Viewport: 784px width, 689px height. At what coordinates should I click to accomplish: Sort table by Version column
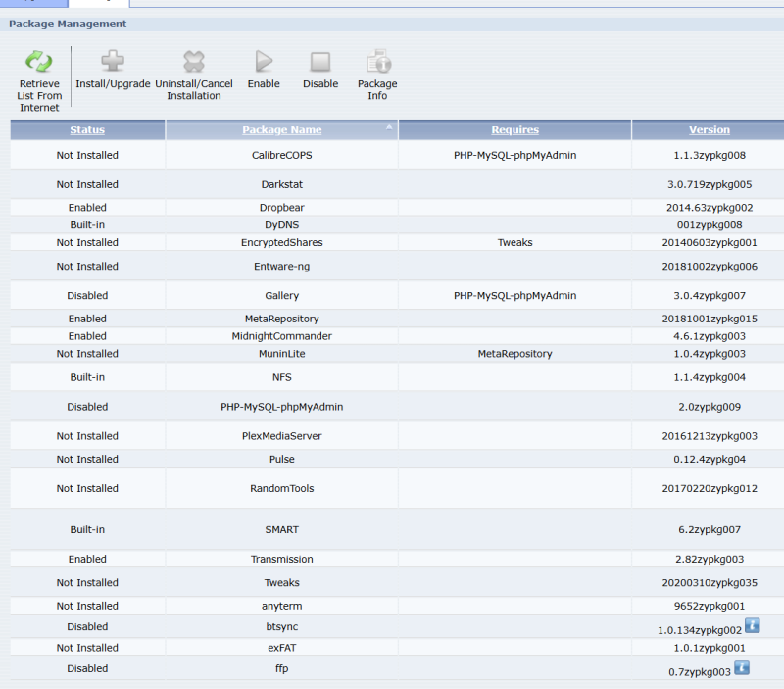tap(709, 130)
